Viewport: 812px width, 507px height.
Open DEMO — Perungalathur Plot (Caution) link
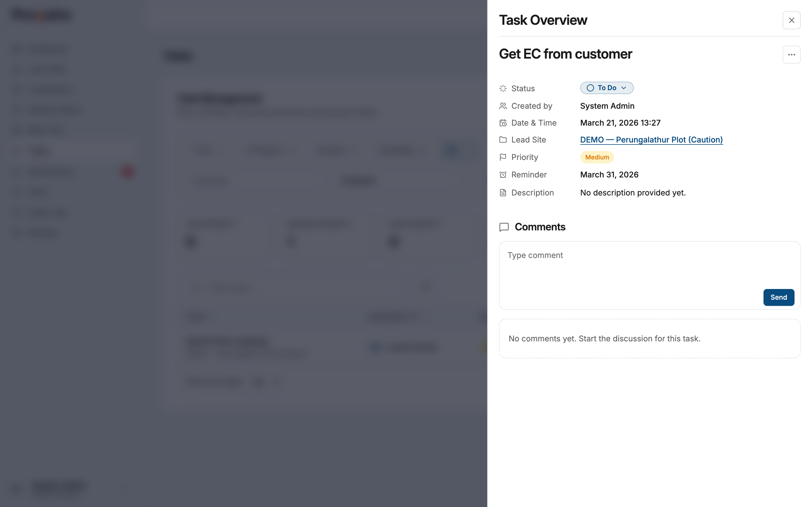(651, 140)
